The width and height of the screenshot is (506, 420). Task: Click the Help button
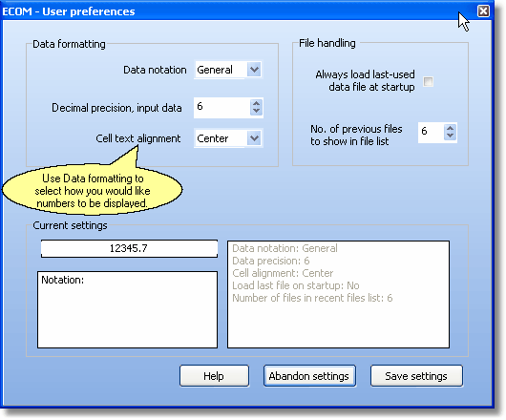[214, 376]
